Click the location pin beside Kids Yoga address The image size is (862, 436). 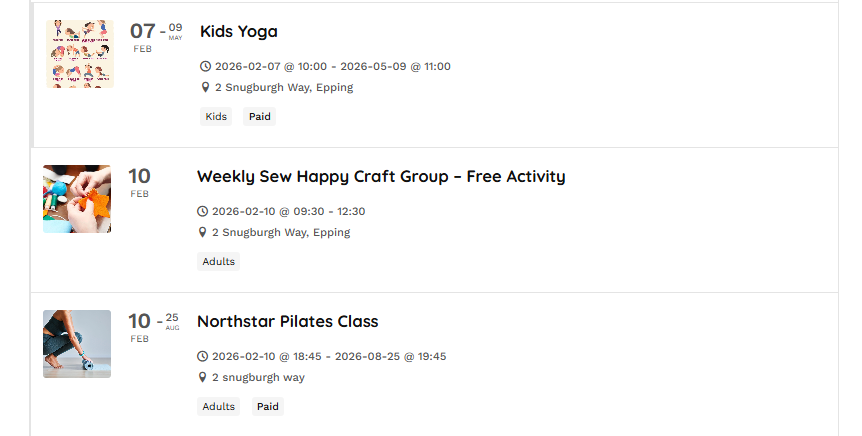tap(206, 87)
